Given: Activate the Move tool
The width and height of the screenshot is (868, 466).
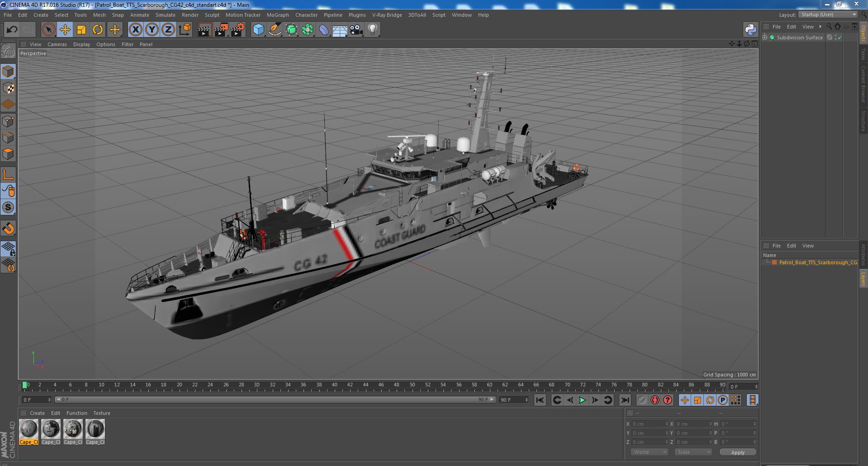Looking at the screenshot, I should click(65, 30).
